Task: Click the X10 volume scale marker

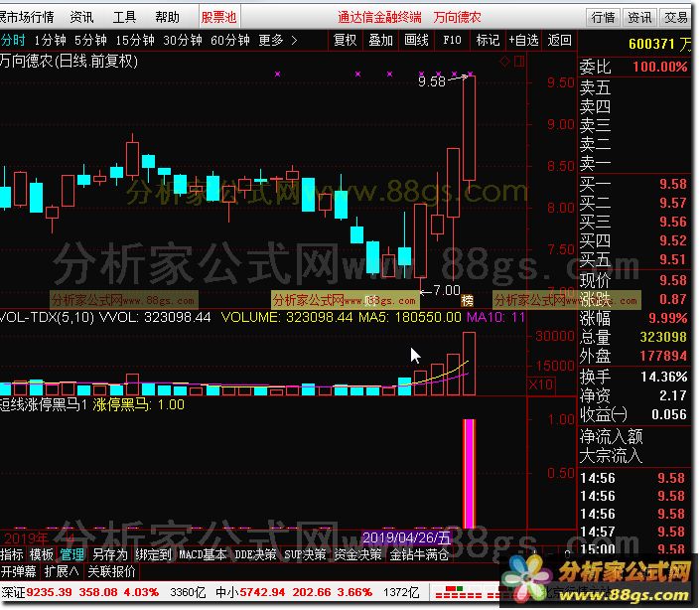Action: 541,384
